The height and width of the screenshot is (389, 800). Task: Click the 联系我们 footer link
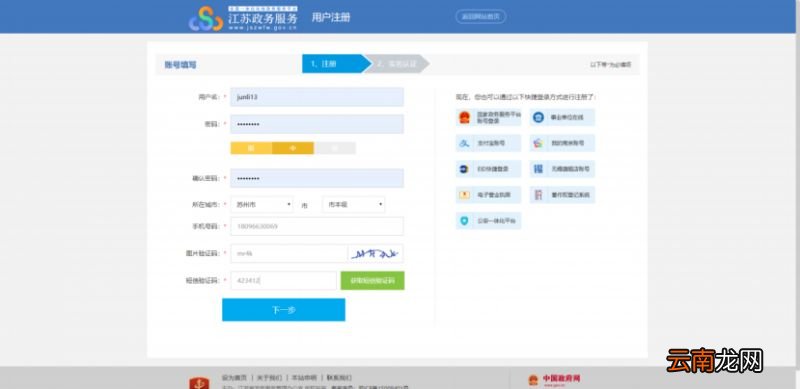tap(339, 378)
